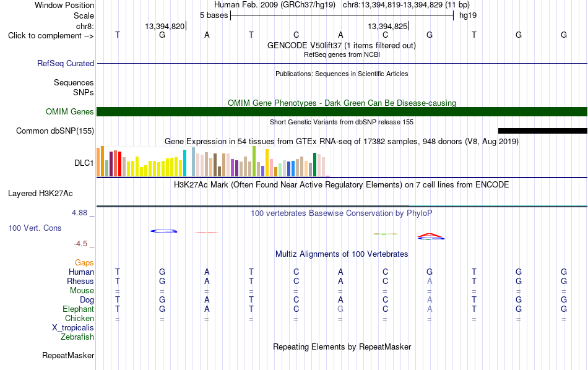Click the Chicken species label
Screen dimensions: 588x370
[x=79, y=318]
